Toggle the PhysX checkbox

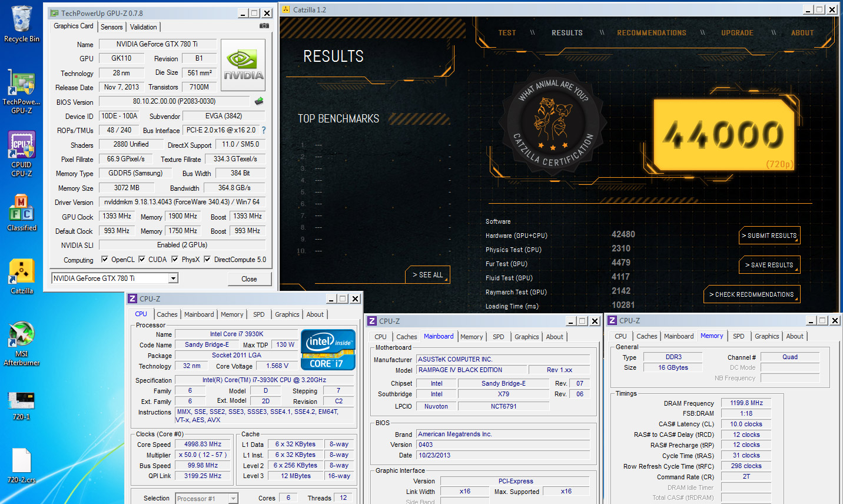pos(175,259)
